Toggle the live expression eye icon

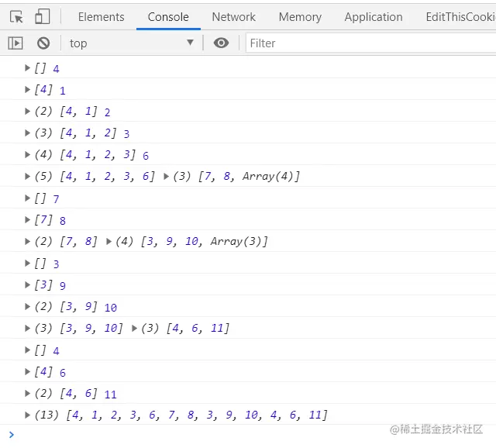pos(221,43)
